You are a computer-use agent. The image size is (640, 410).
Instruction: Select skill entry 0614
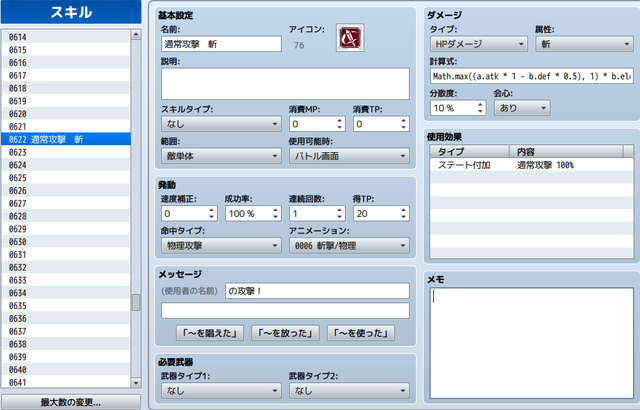click(66, 37)
